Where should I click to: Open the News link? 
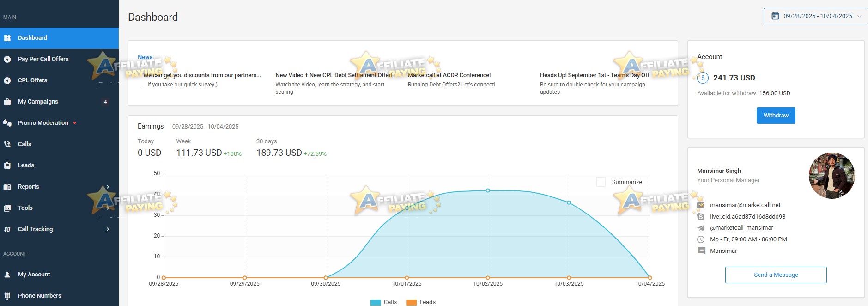click(x=145, y=57)
